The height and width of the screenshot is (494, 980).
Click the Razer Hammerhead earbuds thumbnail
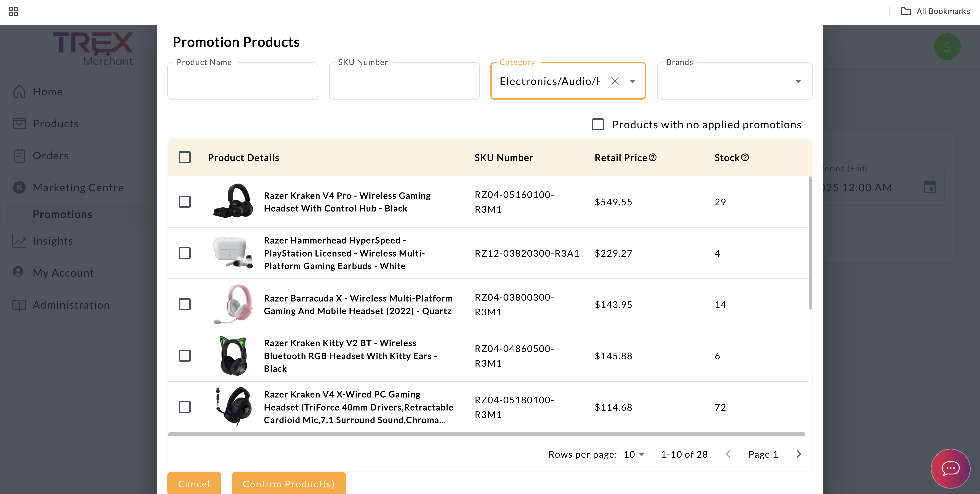coord(233,253)
